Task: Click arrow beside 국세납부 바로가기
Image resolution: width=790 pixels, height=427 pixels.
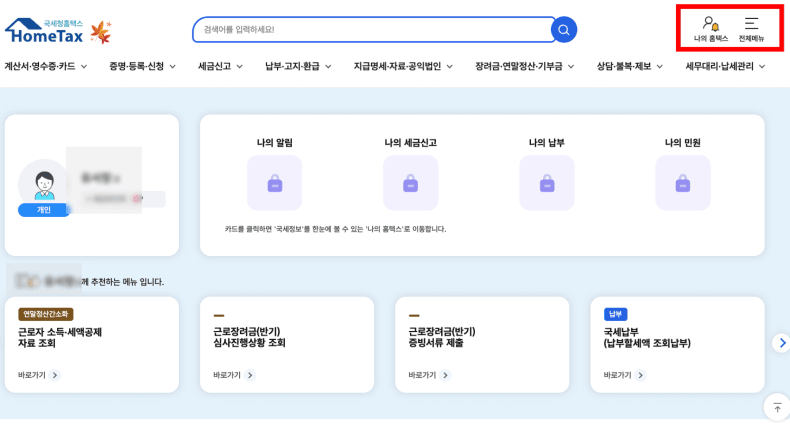Action: (x=640, y=375)
